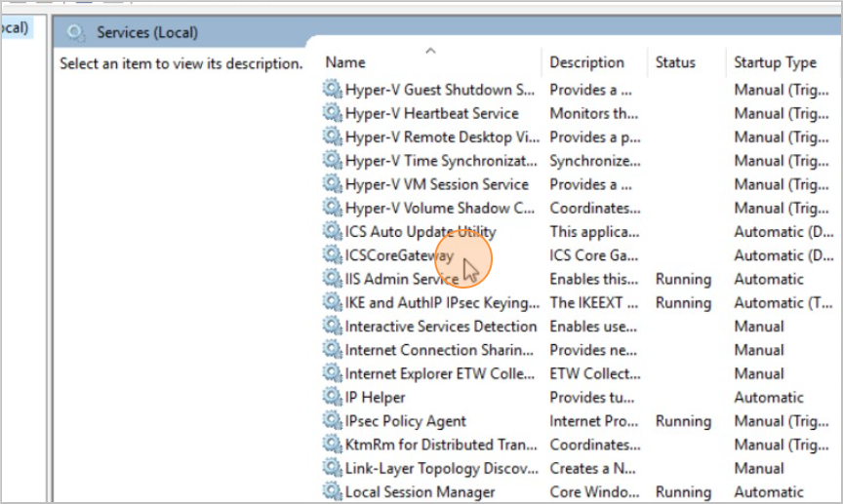Screen dimensions: 843x504
Task: Select the Hyper-V Heartbeat Service name
Action: tap(431, 113)
